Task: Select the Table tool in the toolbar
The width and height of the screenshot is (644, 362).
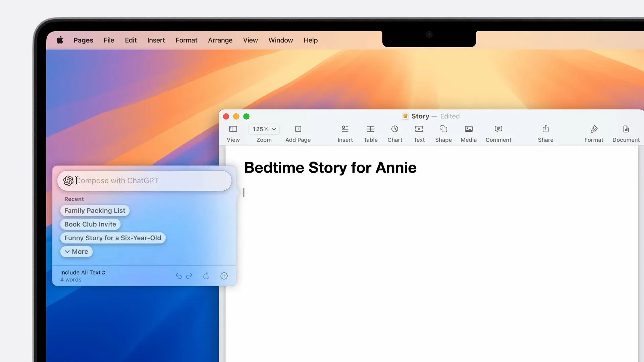Action: tap(370, 132)
